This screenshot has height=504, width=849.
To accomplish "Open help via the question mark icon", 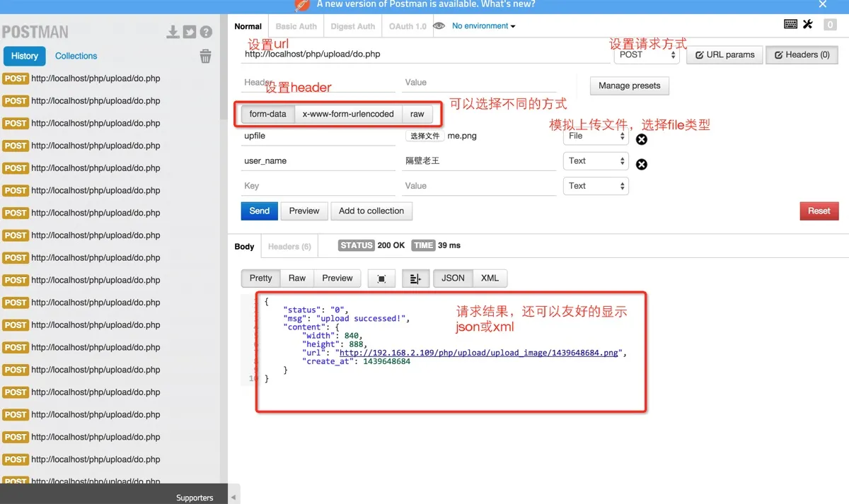I will (x=206, y=32).
